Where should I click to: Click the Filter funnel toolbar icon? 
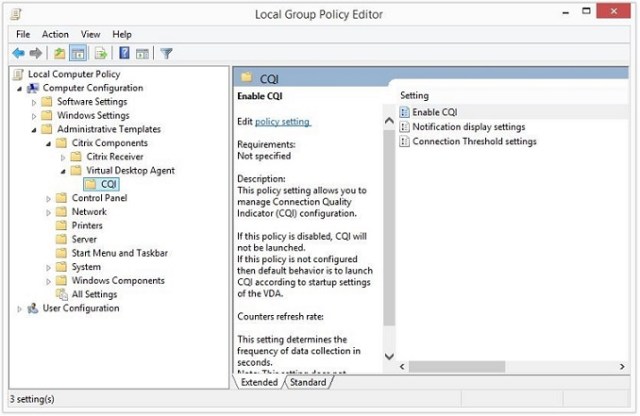(x=167, y=53)
